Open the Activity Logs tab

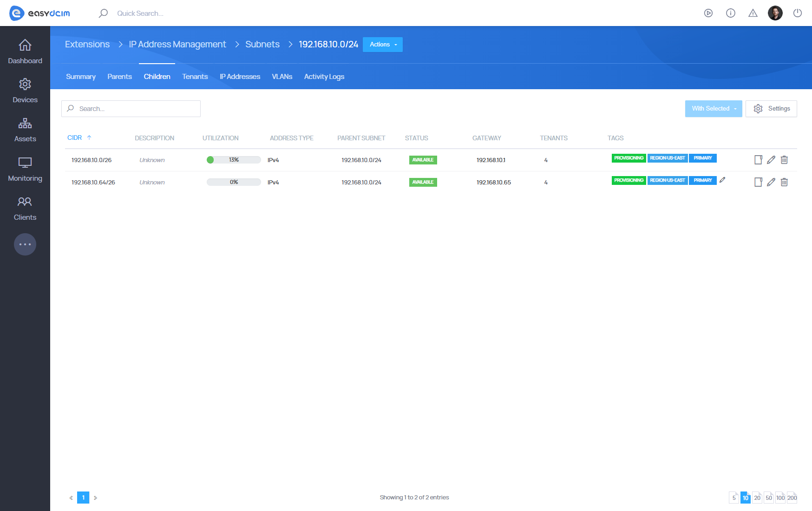(324, 77)
